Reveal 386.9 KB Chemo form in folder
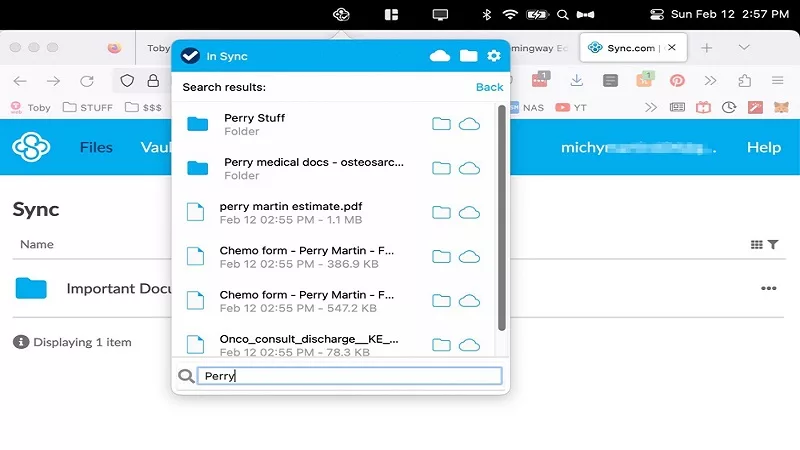 coord(441,257)
